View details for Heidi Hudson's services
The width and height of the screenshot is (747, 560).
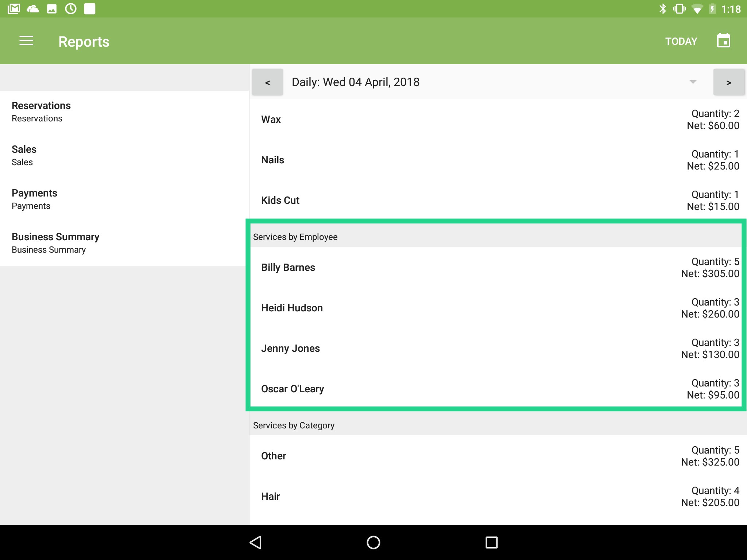(x=496, y=308)
